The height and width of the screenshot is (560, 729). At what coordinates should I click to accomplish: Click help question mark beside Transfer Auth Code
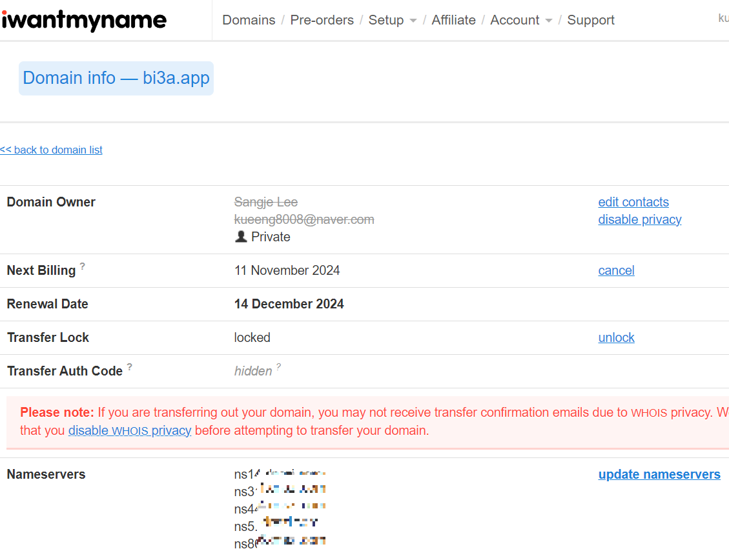point(130,367)
